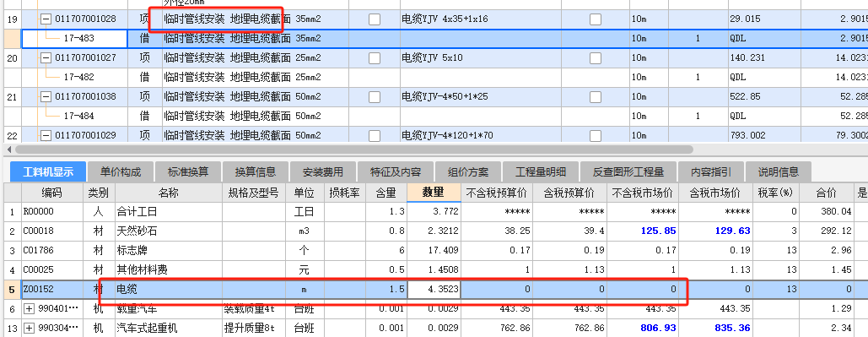868x337 pixels.
Task: Open the 换算信息 tab
Action: pyautogui.click(x=256, y=171)
